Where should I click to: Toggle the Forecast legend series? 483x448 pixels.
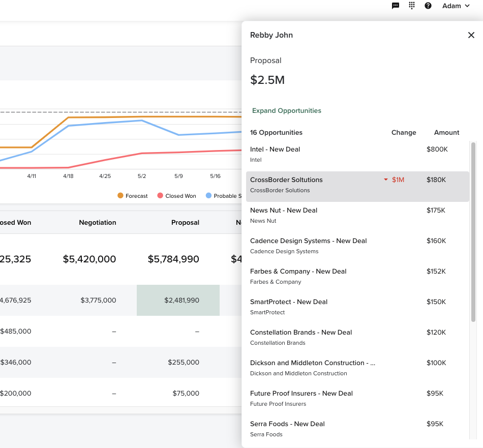(x=133, y=196)
